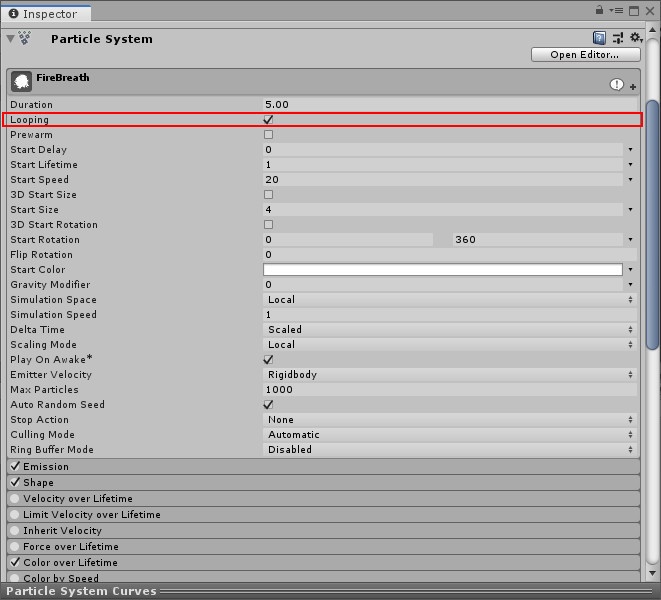
Task: Open the Start Size mode dropdown arrow
Action: pyautogui.click(x=631, y=210)
